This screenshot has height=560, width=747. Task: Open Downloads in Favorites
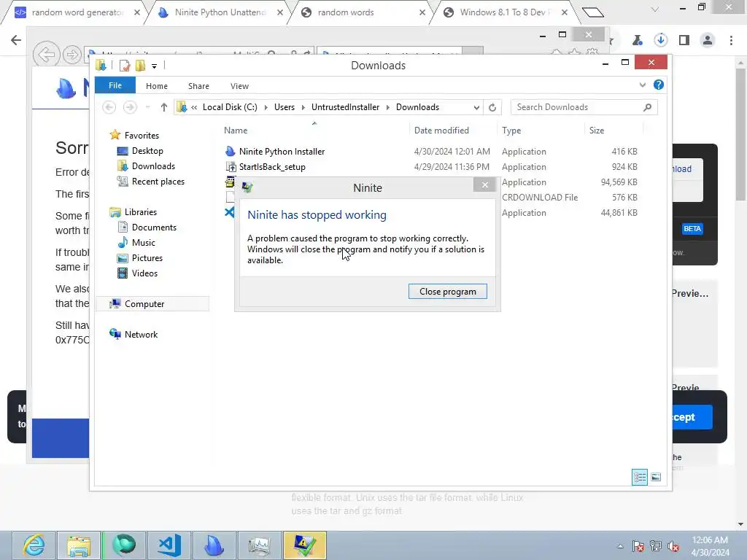coord(153,166)
